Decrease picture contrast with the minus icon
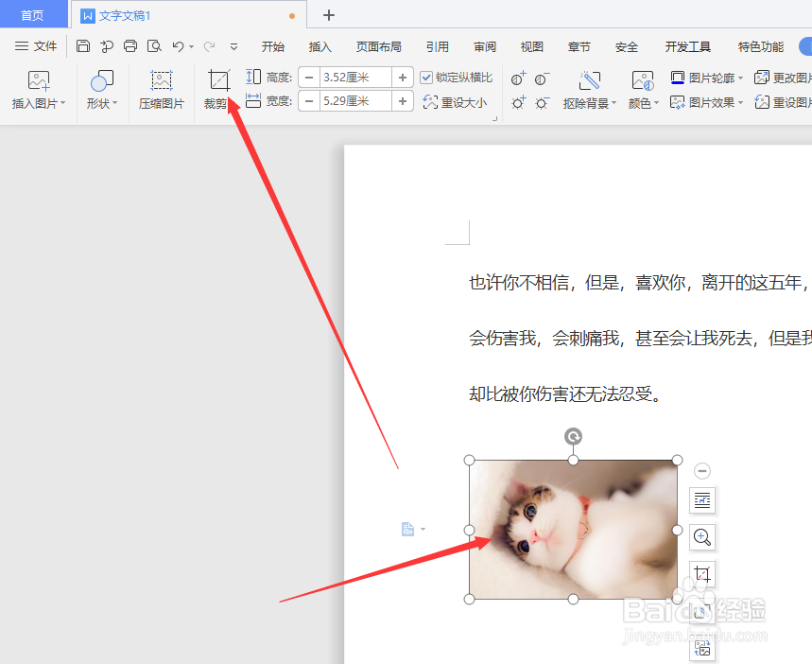This screenshot has height=664, width=812. (540, 78)
